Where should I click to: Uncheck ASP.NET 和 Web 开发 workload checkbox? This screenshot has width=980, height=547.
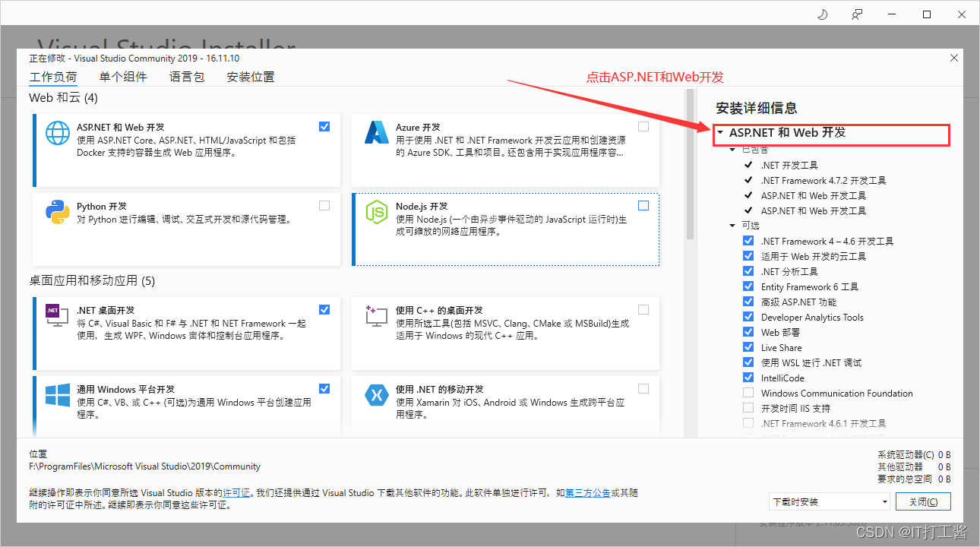324,126
